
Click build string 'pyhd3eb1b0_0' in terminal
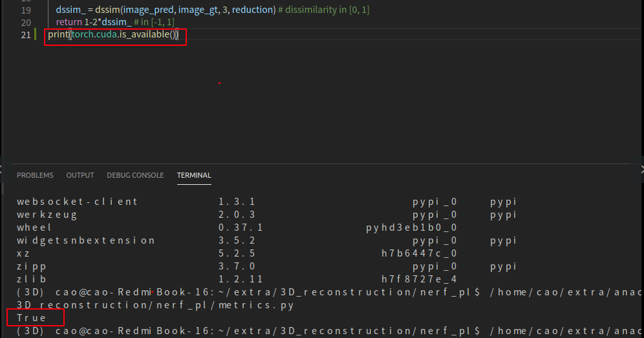coord(411,228)
